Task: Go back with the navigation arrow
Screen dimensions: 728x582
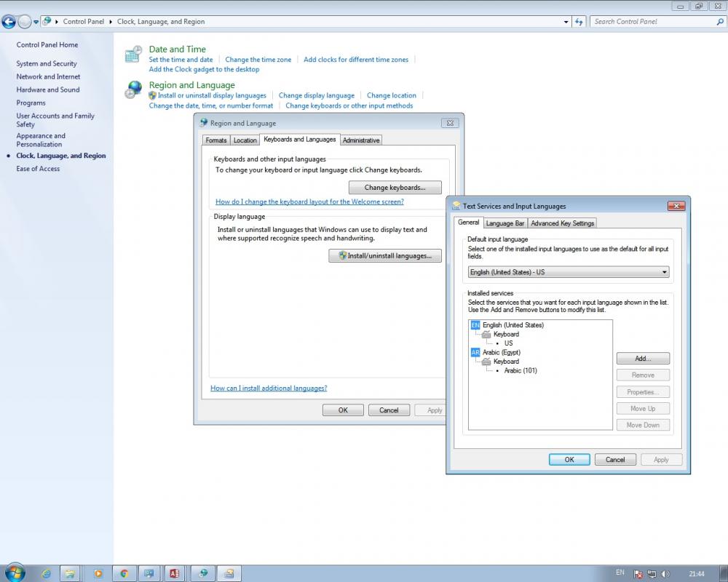Action: pos(8,21)
